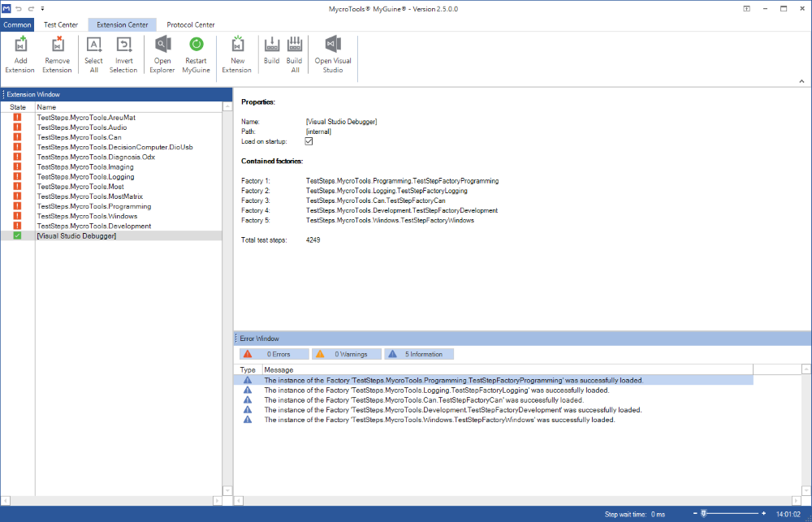Collapse the ribbon with the chevron arrow
The width and height of the screenshot is (812, 522).
tap(801, 81)
